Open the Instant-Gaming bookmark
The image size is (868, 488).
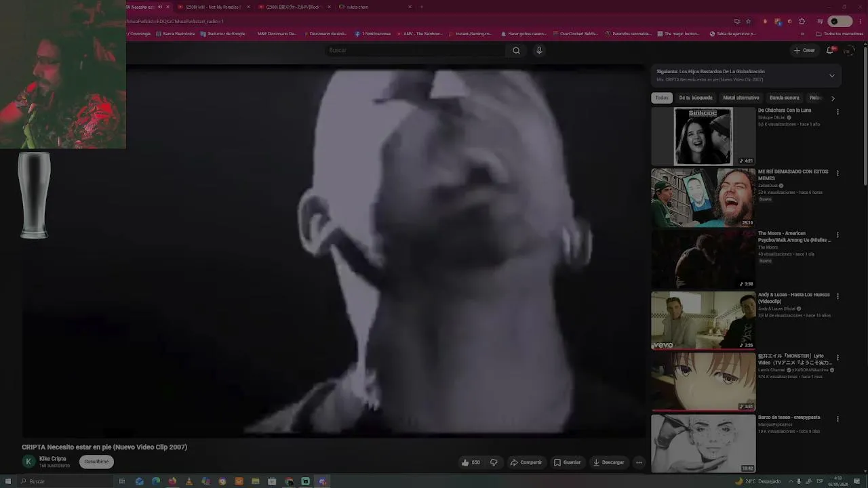(471, 34)
